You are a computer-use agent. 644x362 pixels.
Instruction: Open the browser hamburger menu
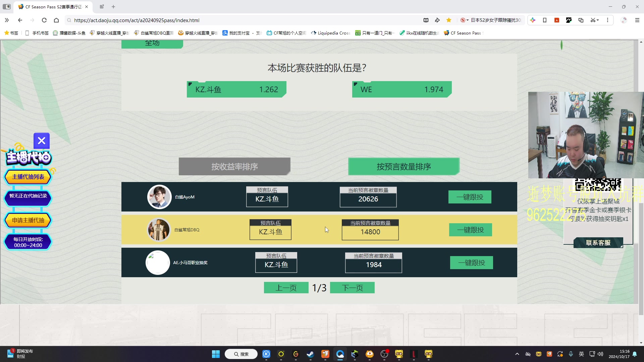(637, 20)
